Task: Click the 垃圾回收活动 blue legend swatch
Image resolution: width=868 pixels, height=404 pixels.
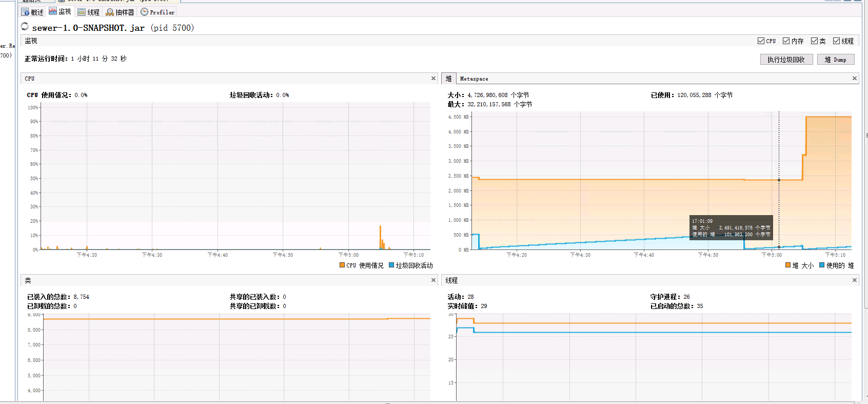Action: [x=391, y=265]
